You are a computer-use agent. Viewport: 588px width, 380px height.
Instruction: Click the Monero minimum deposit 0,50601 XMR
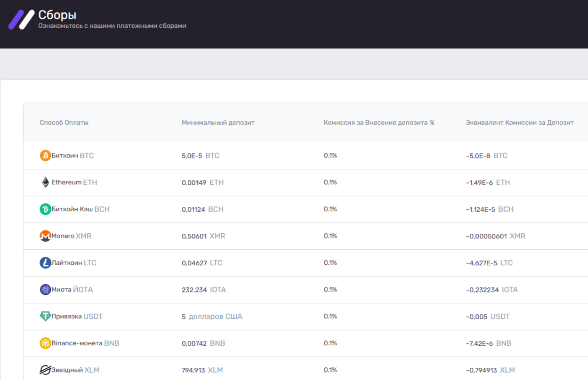[x=203, y=236]
